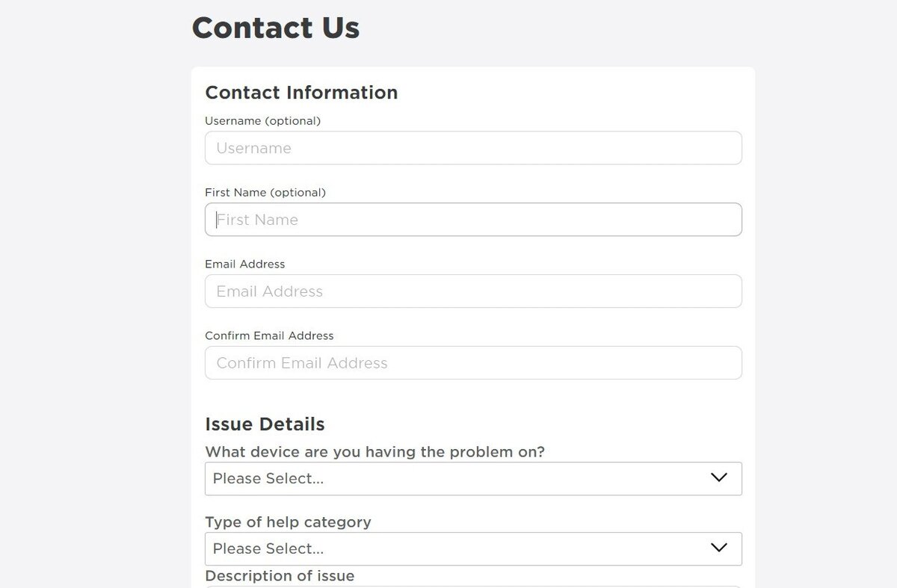Expand the Type of help category dropdown
This screenshot has width=897, height=588.
(x=473, y=549)
